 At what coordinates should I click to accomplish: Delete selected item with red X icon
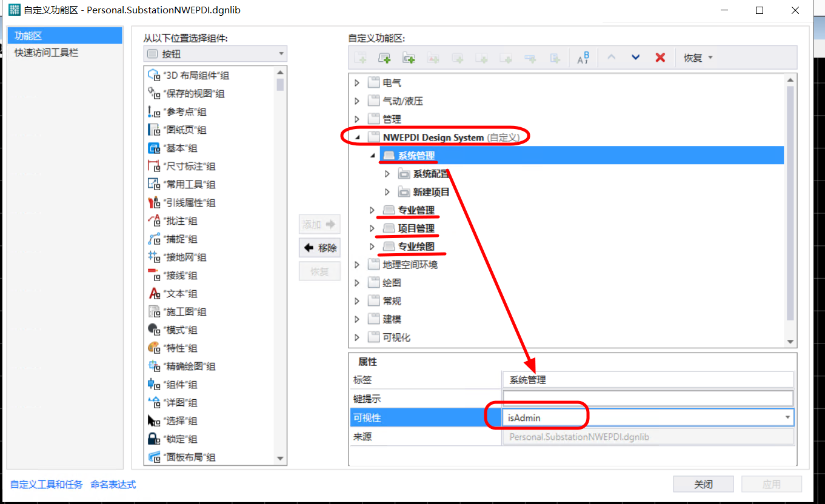(x=660, y=58)
